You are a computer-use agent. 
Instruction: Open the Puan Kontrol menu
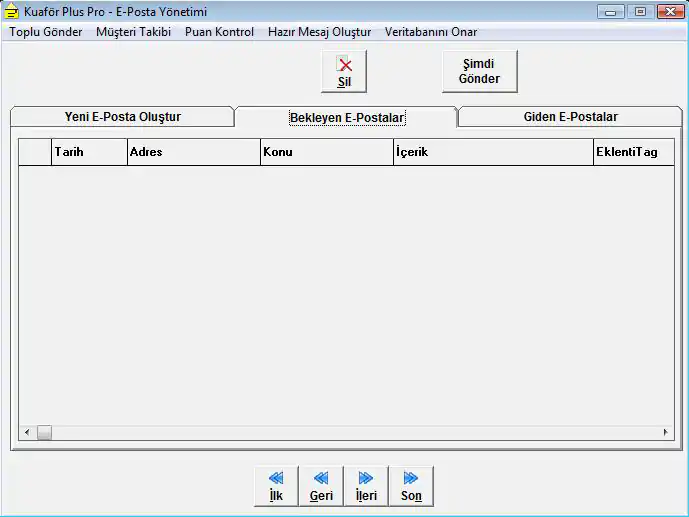[x=219, y=32]
